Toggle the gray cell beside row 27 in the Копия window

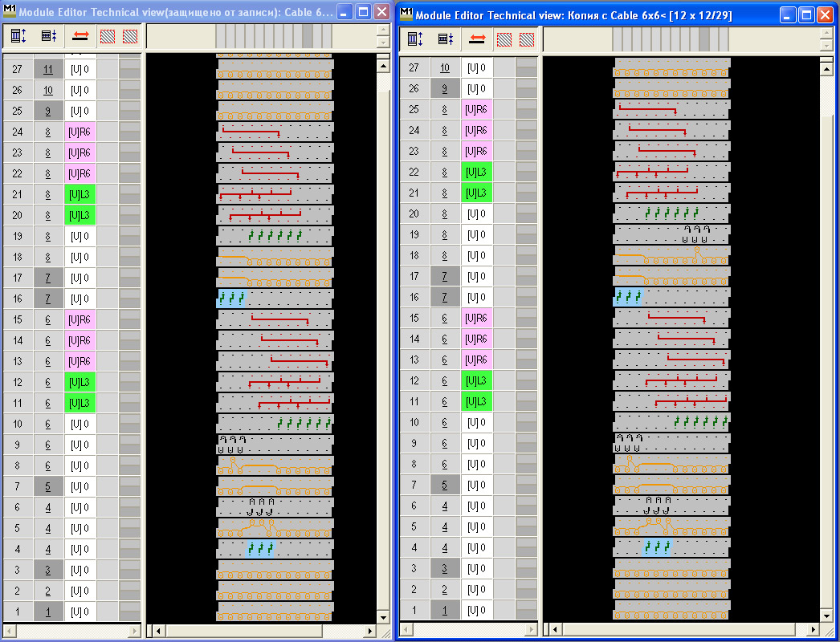pos(526,68)
